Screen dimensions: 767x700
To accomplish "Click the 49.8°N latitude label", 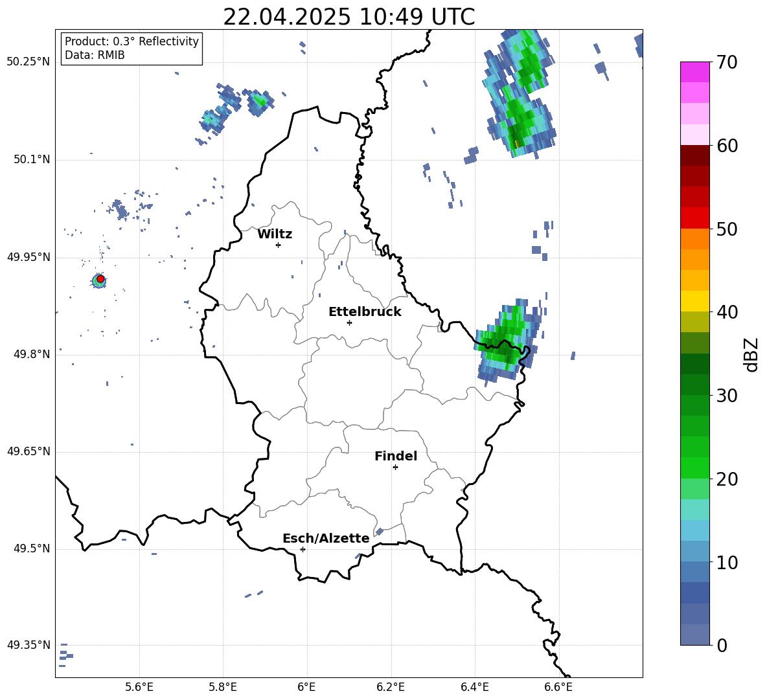I will tap(32, 354).
